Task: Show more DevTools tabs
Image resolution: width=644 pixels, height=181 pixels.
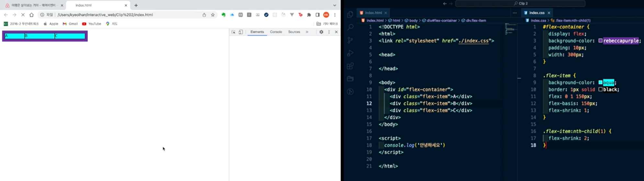Action: 307,32
